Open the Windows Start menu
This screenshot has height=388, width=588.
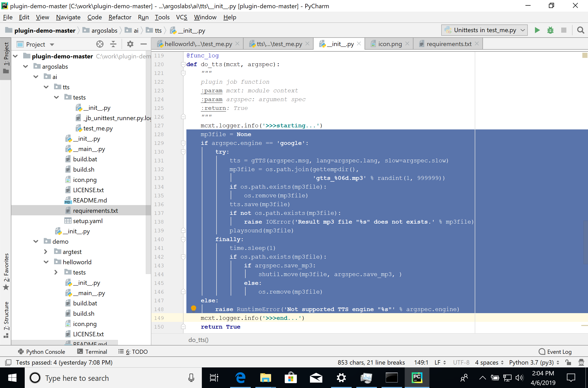[12, 378]
